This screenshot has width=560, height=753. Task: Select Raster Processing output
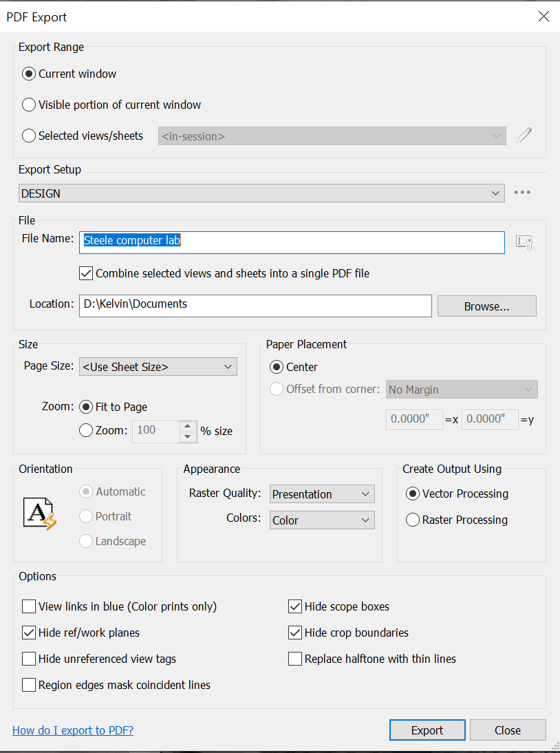412,520
